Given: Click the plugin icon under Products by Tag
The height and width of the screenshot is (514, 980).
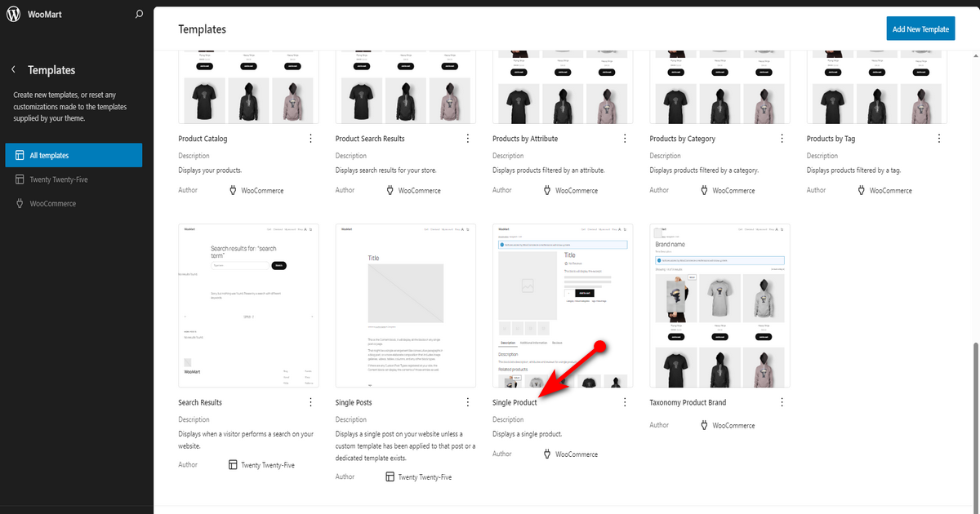Looking at the screenshot, I should (x=862, y=190).
